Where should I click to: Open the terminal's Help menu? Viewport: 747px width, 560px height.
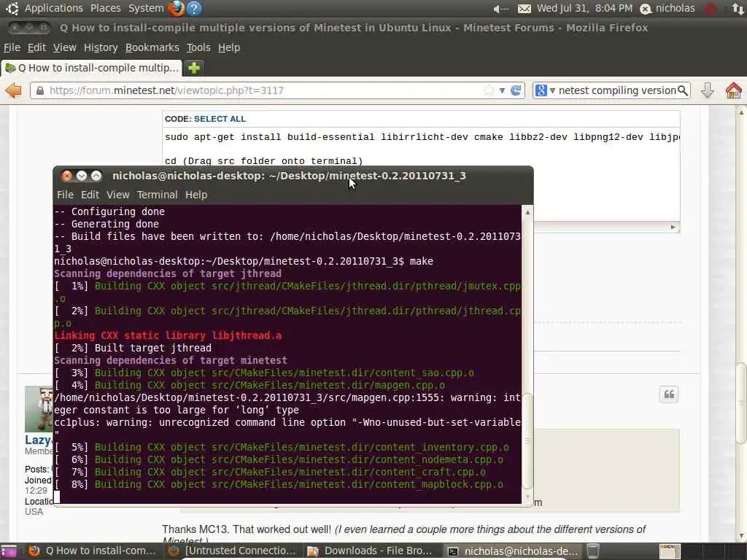(x=196, y=195)
